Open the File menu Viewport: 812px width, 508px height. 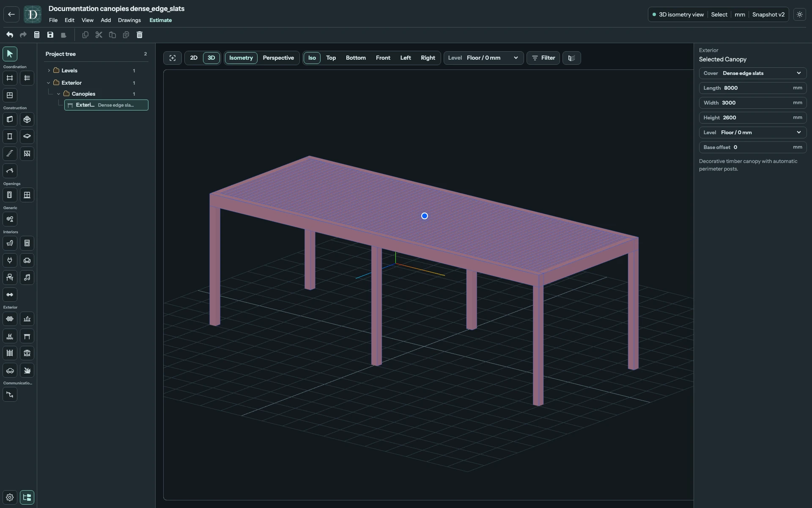tap(53, 20)
